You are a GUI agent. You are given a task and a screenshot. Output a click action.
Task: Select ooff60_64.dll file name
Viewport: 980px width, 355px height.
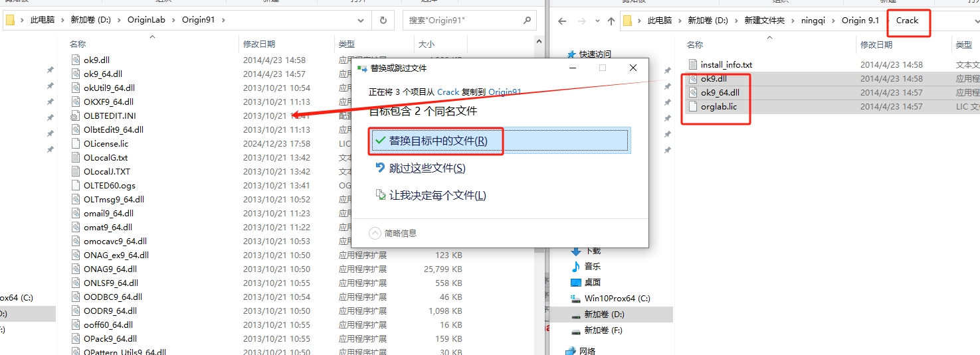108,324
